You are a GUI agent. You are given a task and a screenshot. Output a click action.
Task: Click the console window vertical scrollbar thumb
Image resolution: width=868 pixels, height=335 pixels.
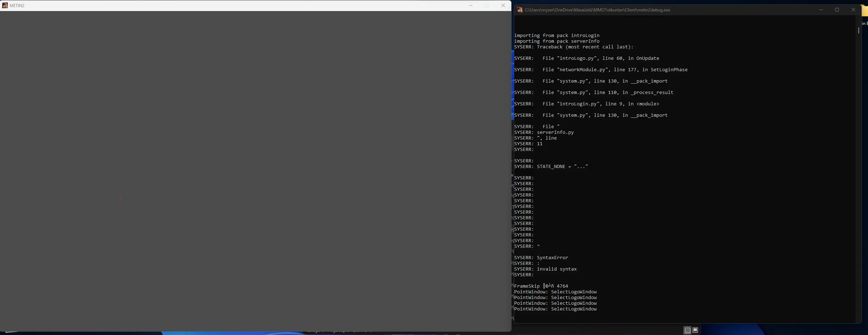(858, 30)
